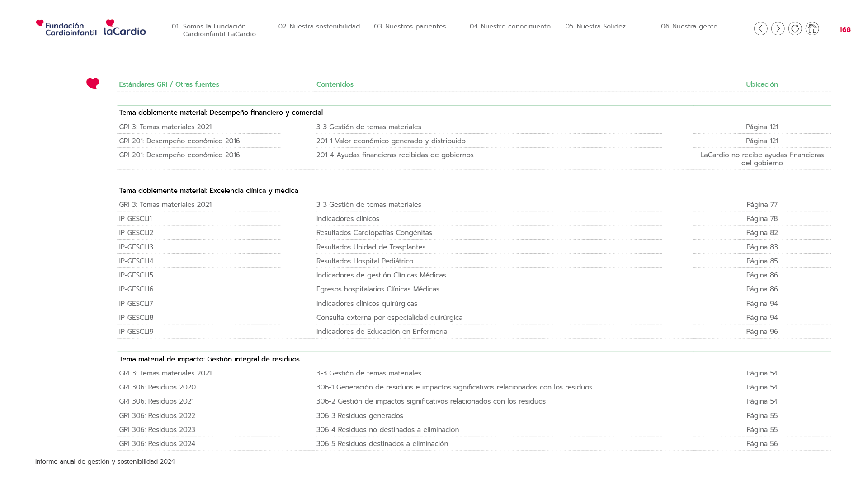Click footer 'Informe anual de gestión y sostenibilidad 2024'

(105, 461)
